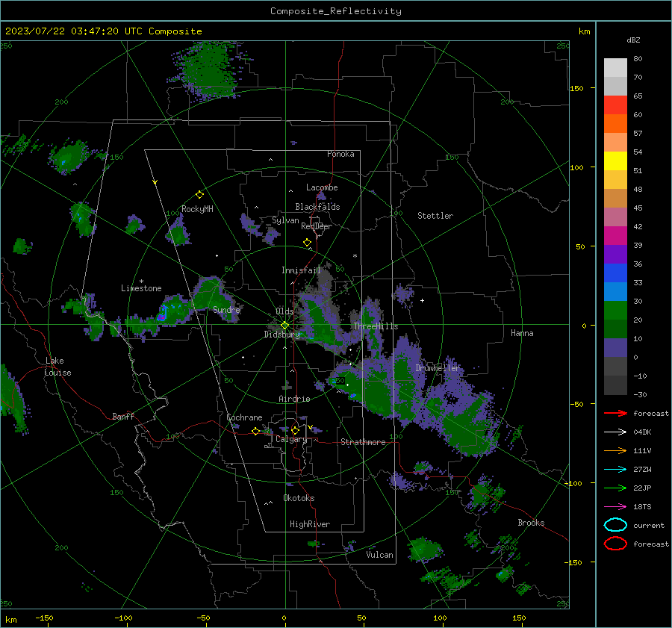Select the orange 111V arrow symbol

click(x=615, y=450)
